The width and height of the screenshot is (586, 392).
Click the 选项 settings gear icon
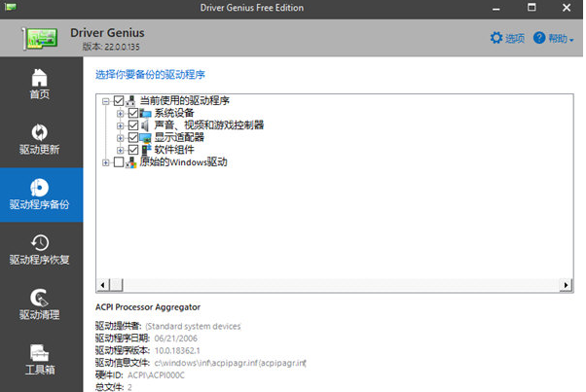pyautogui.click(x=496, y=38)
